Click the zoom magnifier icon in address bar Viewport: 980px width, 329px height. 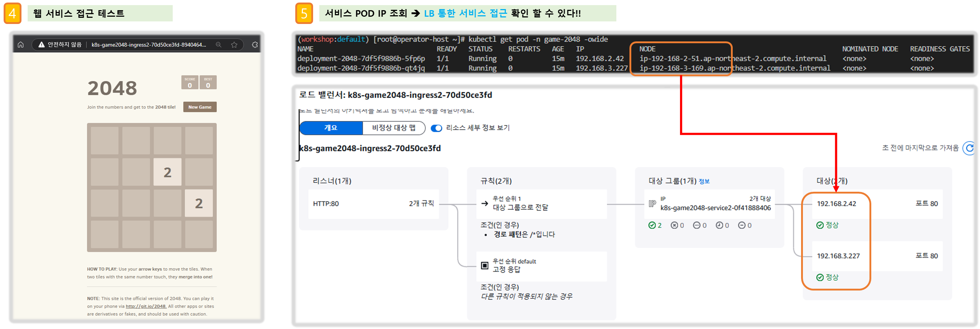(219, 44)
